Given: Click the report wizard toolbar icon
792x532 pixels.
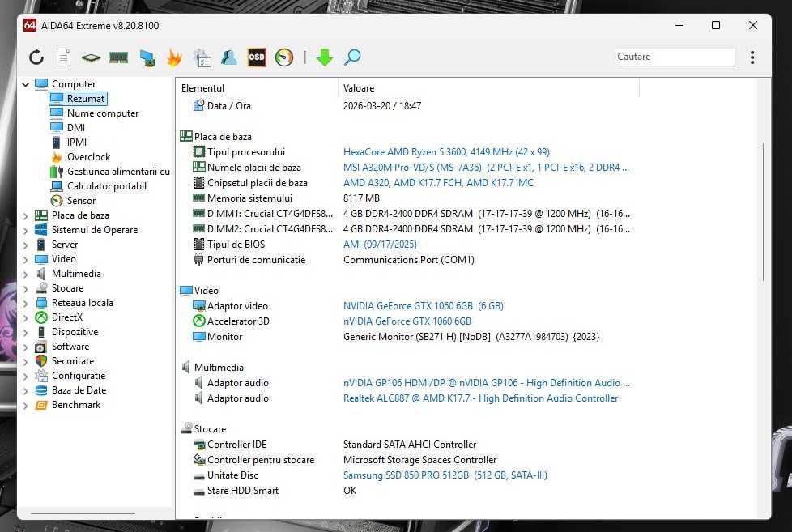Looking at the screenshot, I should click(202, 57).
